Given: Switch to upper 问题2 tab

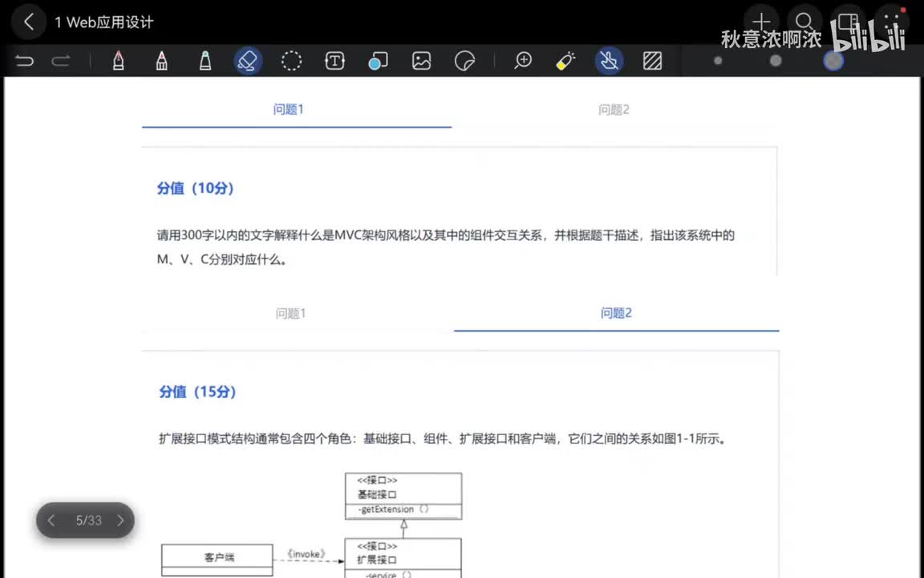Looking at the screenshot, I should coord(614,110).
